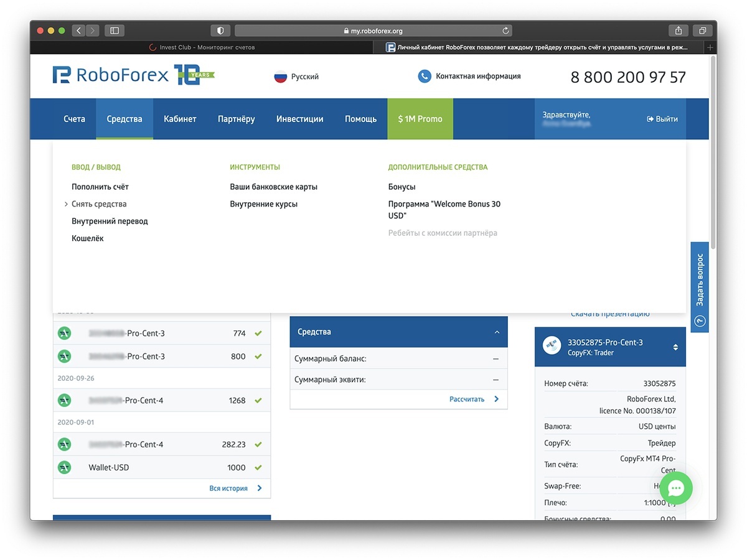Collapse the Средства panel header

click(x=399, y=332)
